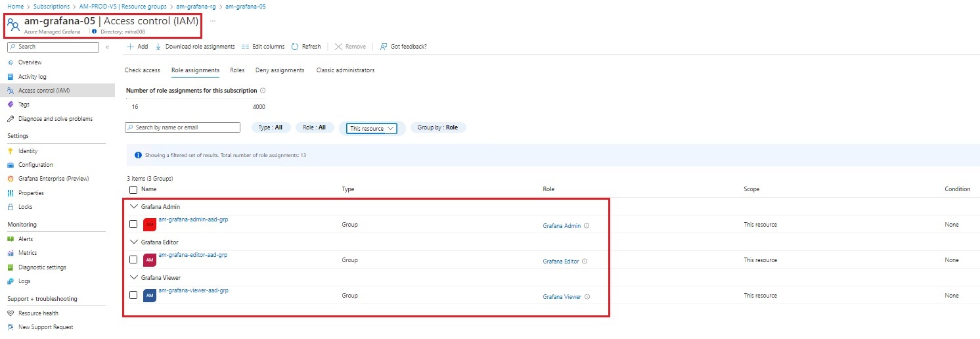Image resolution: width=980 pixels, height=339 pixels.
Task: Open the Metrics chart icon
Action: [x=11, y=253]
